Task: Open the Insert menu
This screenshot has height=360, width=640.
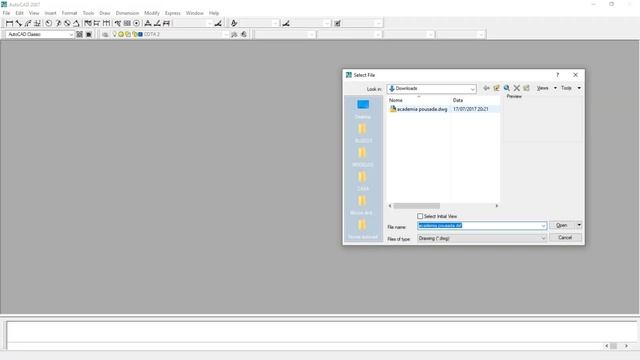Action: point(50,13)
